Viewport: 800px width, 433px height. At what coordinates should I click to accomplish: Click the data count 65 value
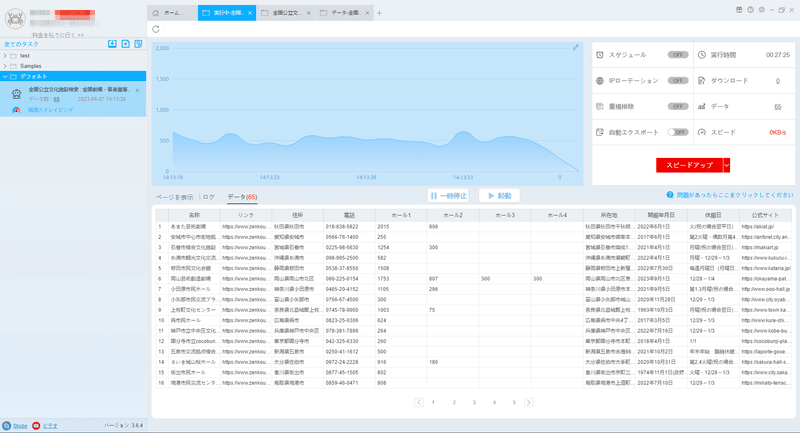click(778, 107)
